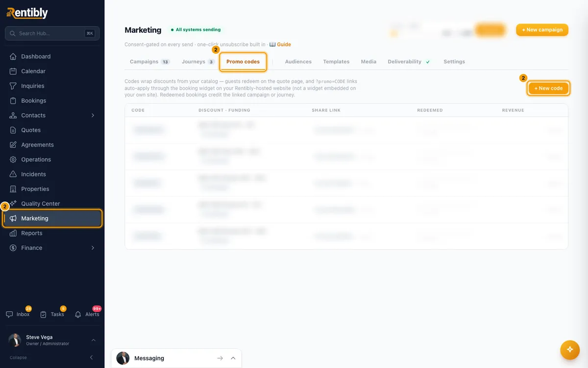Open Finance sidebar item
This screenshot has width=588, height=368.
click(52, 248)
